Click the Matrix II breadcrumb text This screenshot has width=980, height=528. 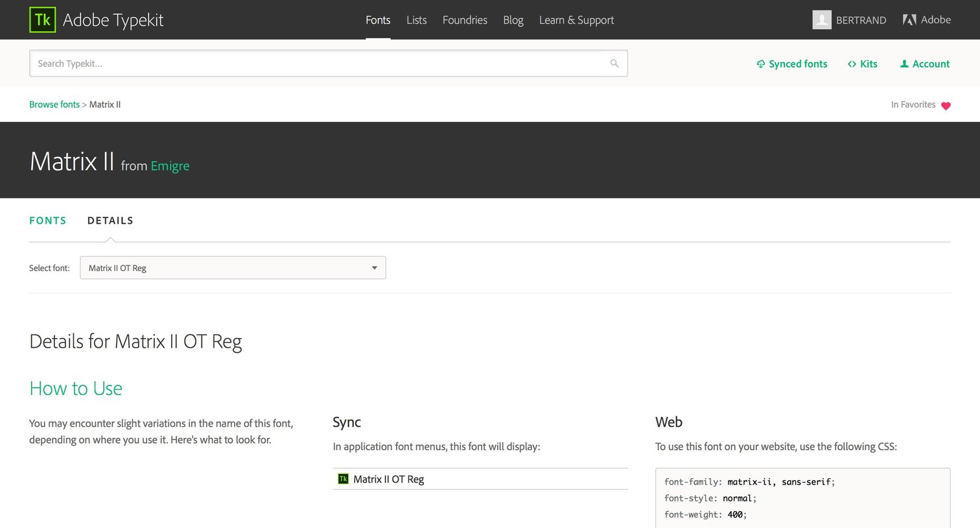pos(105,104)
